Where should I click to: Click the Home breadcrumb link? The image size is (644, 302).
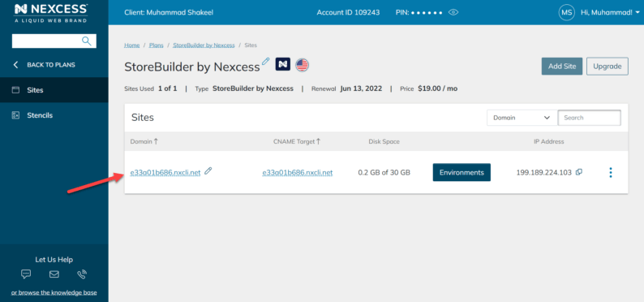coord(132,45)
